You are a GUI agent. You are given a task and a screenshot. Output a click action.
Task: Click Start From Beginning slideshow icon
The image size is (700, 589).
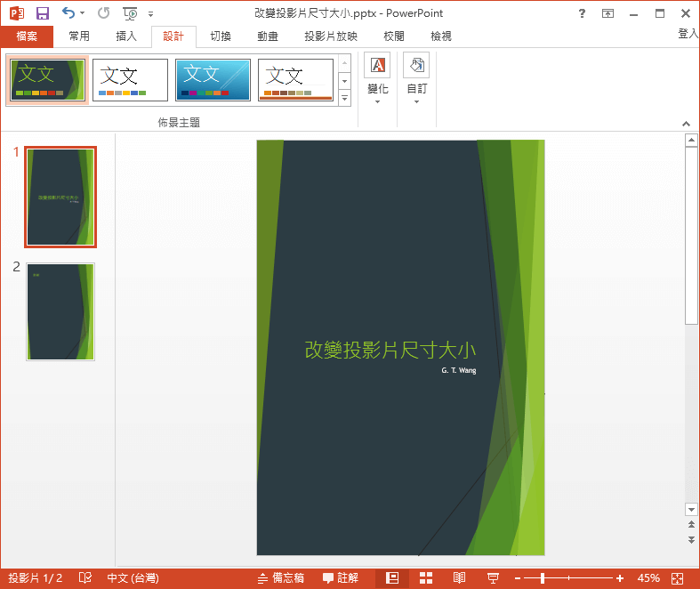tap(130, 13)
